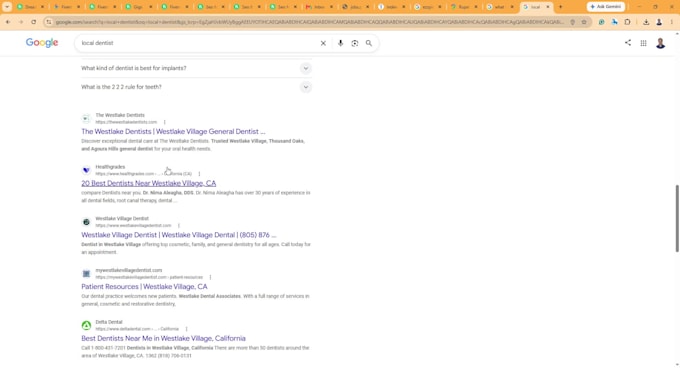Open three-dot options for the Healthgrades result

coord(199,174)
